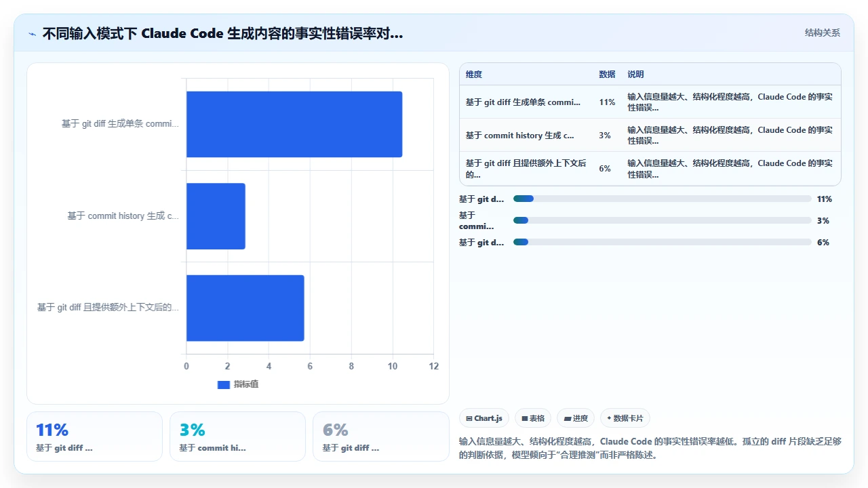Click y-axis label 基于 git diff 生成单条 commi...
Screen dimensions: 868x488
[x=121, y=124]
